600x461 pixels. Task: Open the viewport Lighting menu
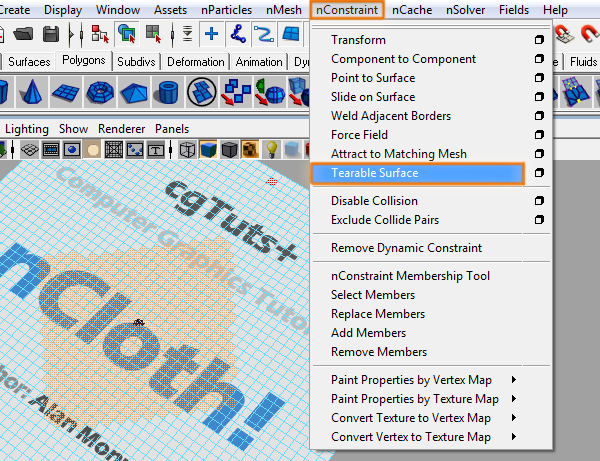[x=27, y=129]
